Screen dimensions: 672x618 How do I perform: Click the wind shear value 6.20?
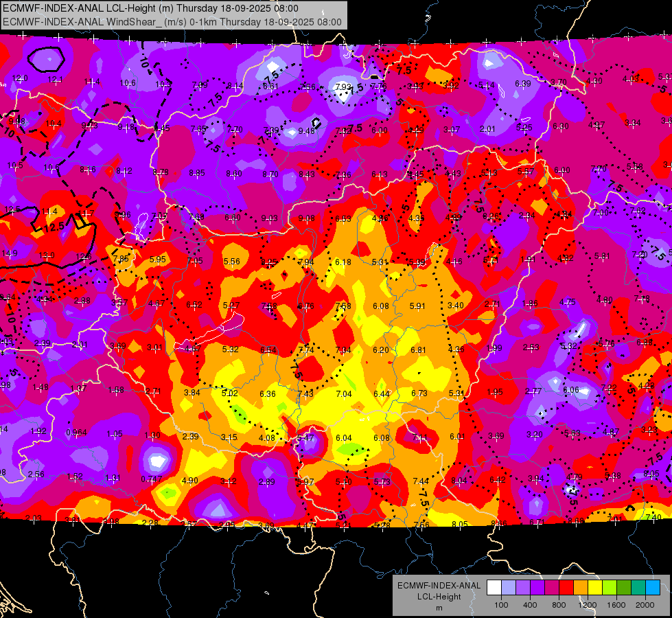(380, 350)
